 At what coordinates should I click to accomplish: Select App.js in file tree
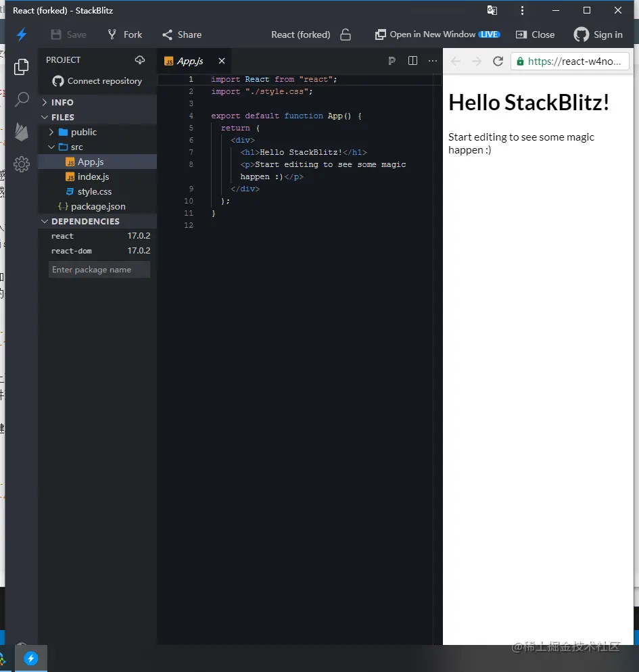[97, 162]
